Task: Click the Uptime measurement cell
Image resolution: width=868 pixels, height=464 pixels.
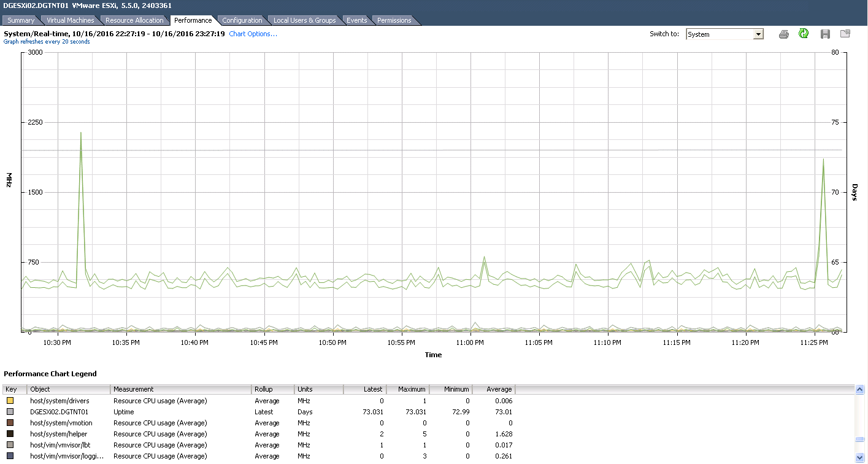Action: (123, 412)
